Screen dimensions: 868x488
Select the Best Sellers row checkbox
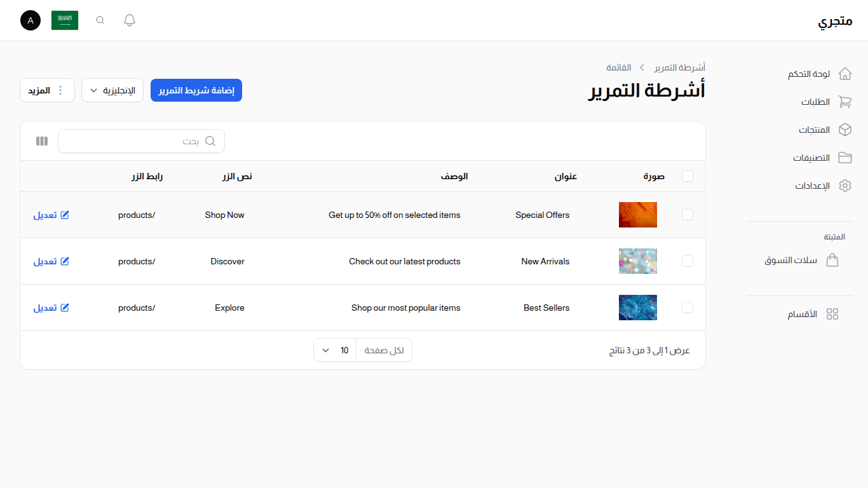(688, 308)
